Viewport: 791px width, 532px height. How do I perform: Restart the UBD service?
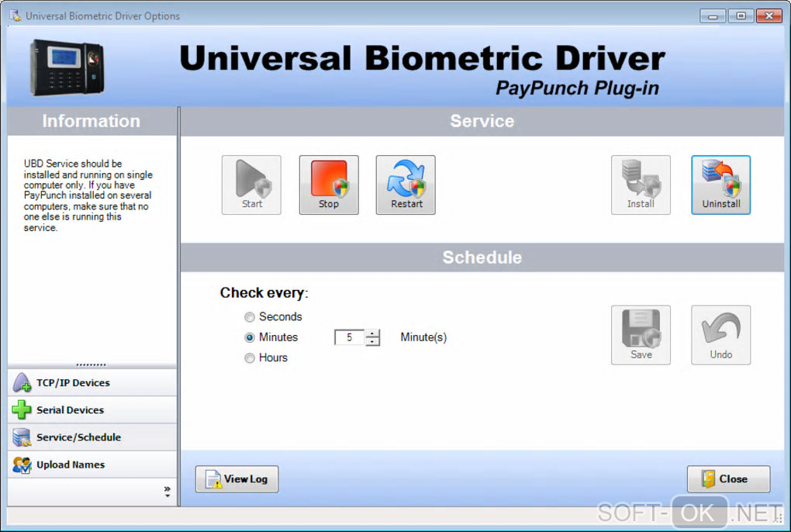click(x=406, y=185)
